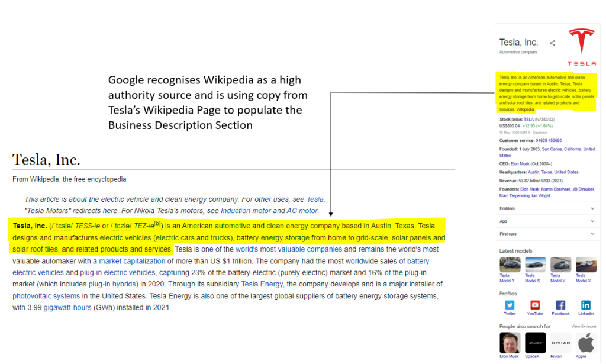Open the gigawatt-hours link
606x364 pixels.
(x=67, y=308)
